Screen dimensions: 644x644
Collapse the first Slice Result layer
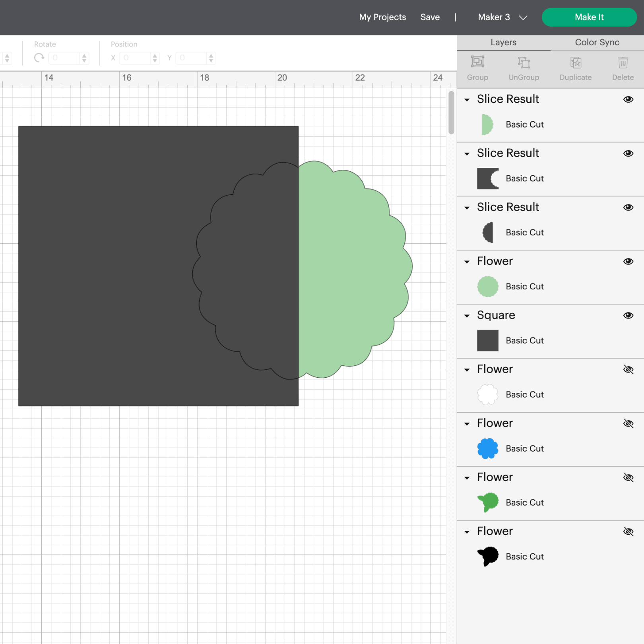pos(467,100)
